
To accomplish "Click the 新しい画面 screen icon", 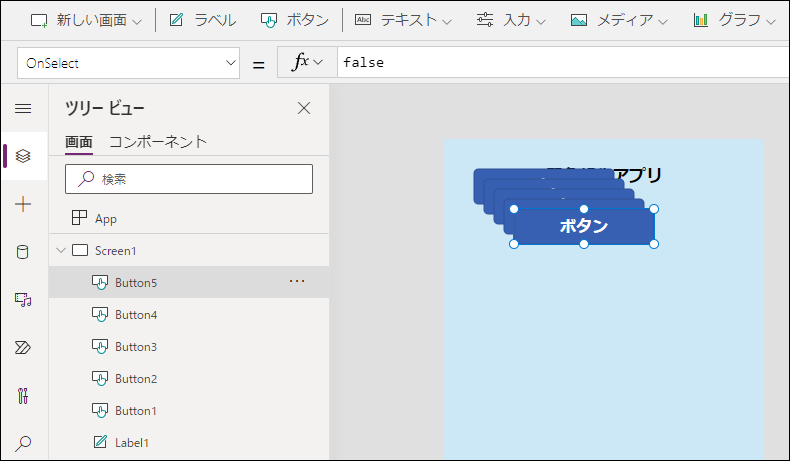I will tap(39, 20).
